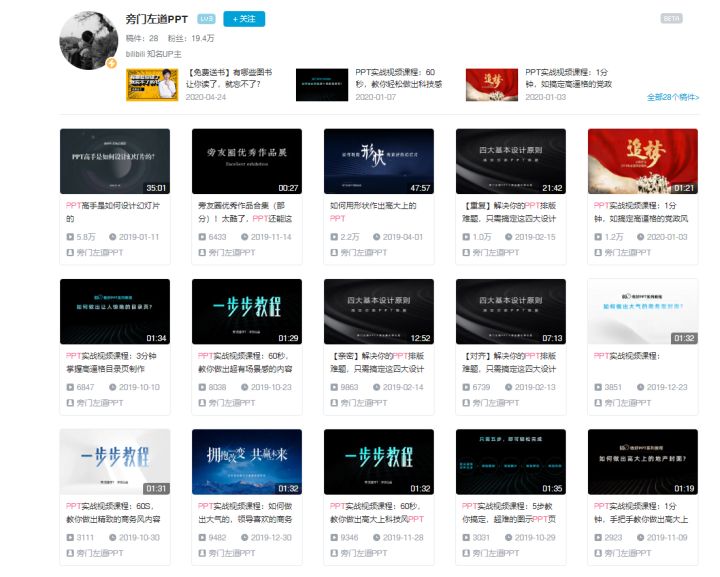Open the 3分钟掌握高逼格目录页制作 title
Viewport: 720px width, 577px height.
click(111, 362)
